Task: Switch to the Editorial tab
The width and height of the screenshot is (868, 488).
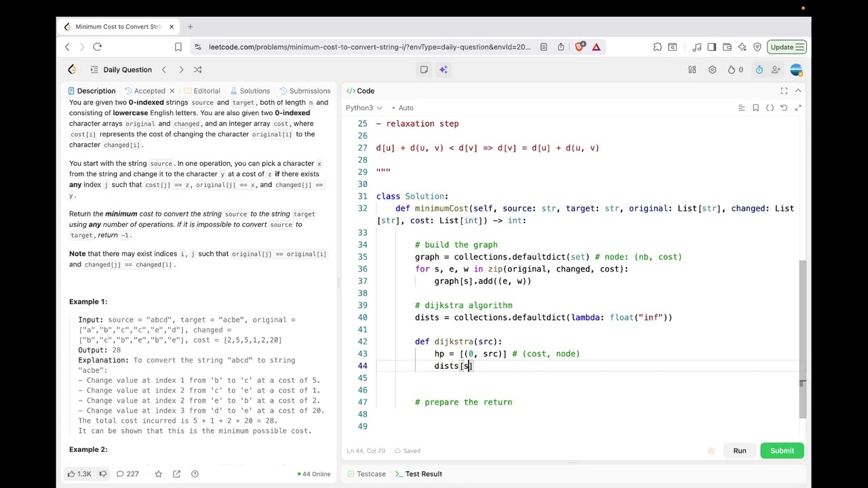Action: coord(202,91)
